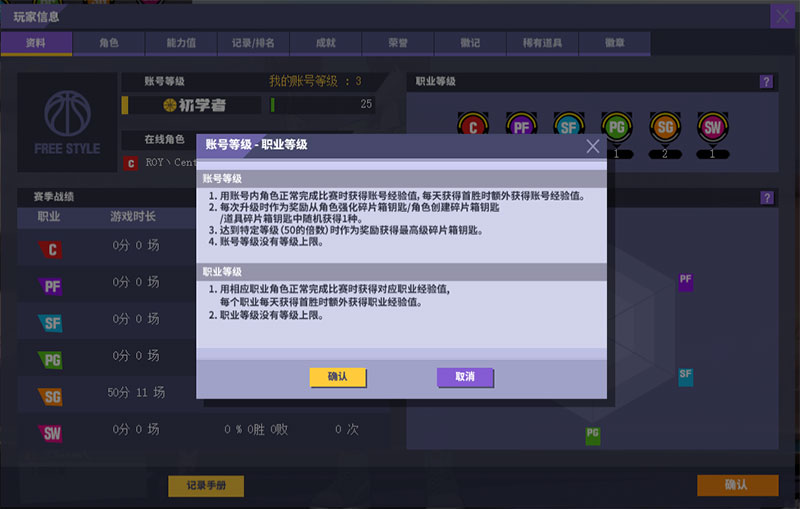Select the C position icon in season record
Viewport: 800px width, 509px height.
[x=51, y=249]
